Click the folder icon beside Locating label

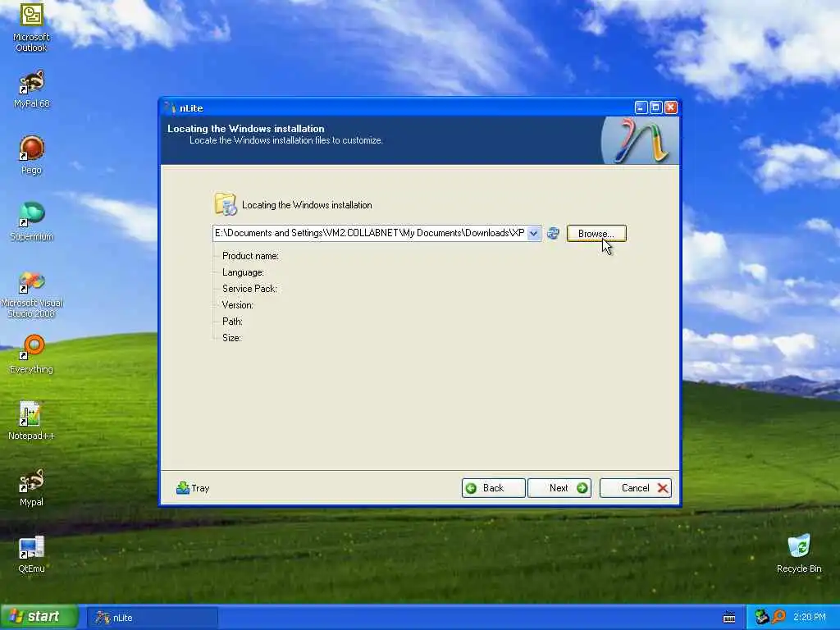[x=225, y=204]
